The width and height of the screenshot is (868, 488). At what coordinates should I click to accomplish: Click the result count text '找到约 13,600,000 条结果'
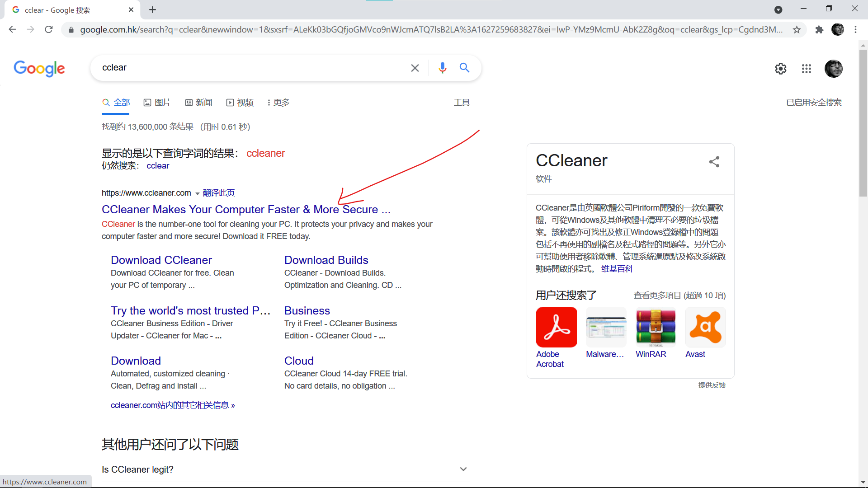pos(147,127)
